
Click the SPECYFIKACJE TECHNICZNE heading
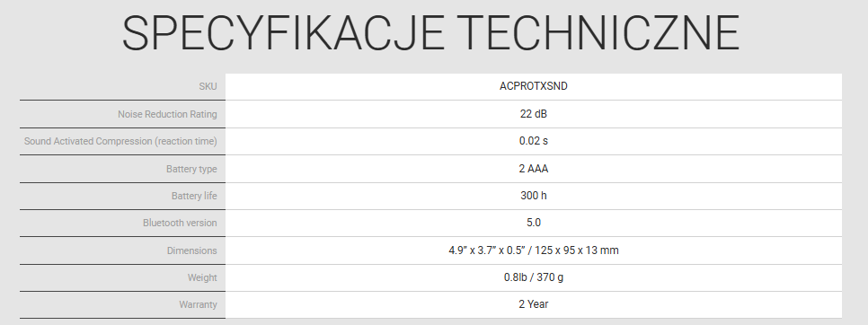[430, 33]
